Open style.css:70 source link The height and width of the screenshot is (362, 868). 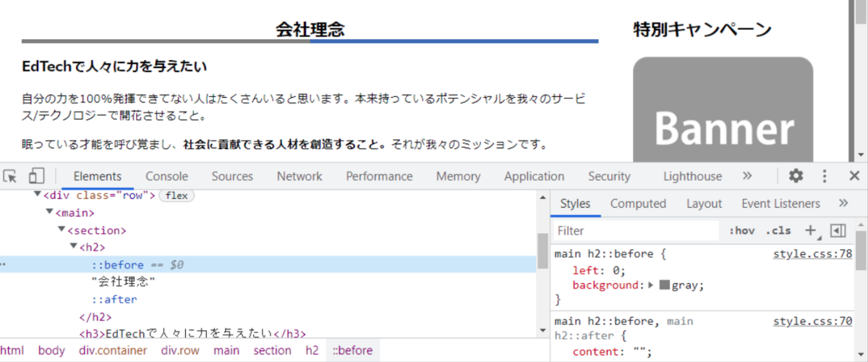point(812,321)
